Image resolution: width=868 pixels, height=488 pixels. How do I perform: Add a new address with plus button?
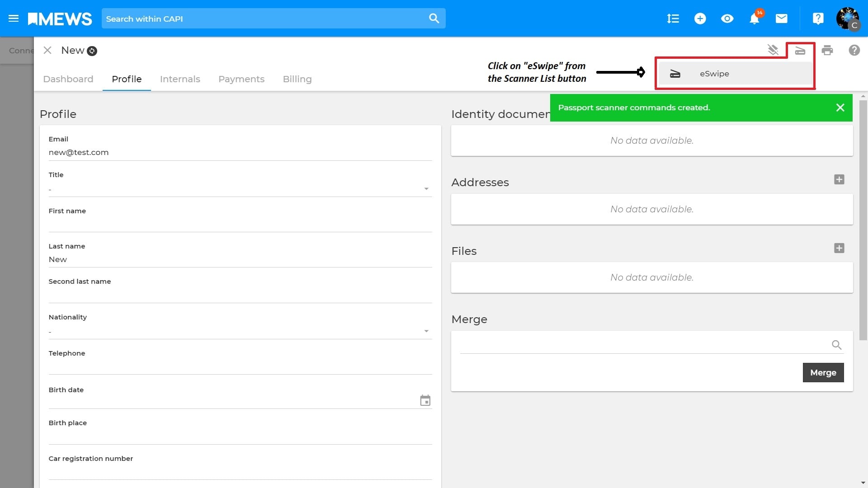(839, 179)
